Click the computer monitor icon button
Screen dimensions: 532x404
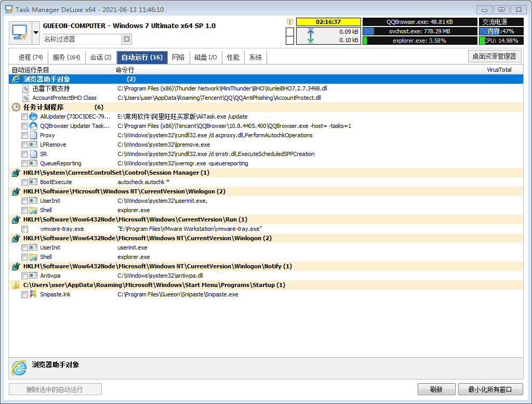click(20, 33)
